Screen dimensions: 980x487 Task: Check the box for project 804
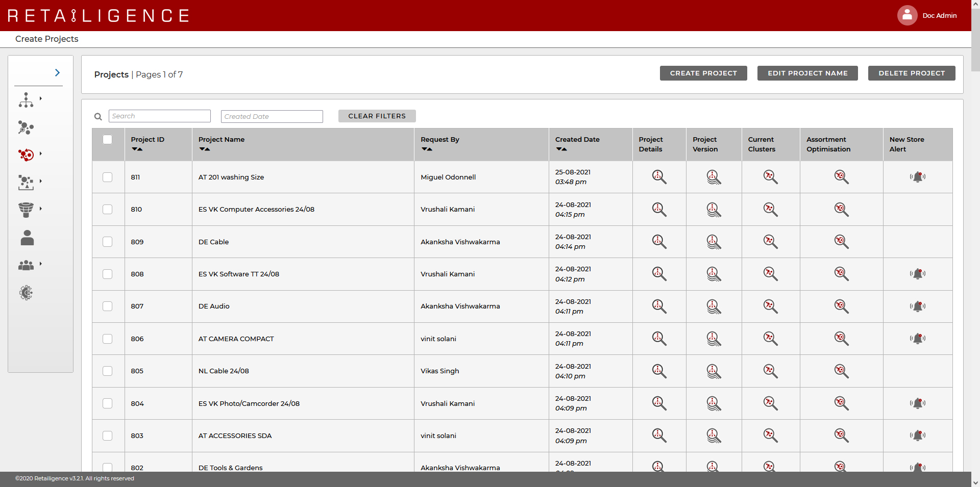click(107, 403)
